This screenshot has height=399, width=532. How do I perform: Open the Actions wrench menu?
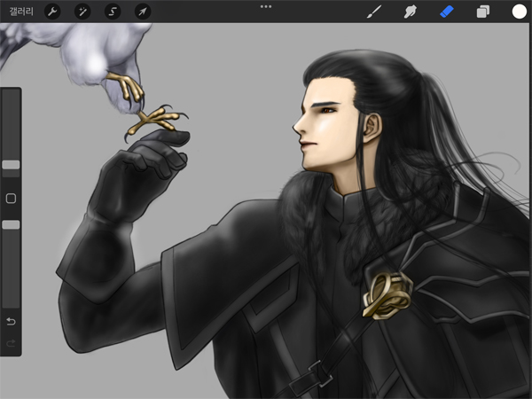tap(52, 12)
